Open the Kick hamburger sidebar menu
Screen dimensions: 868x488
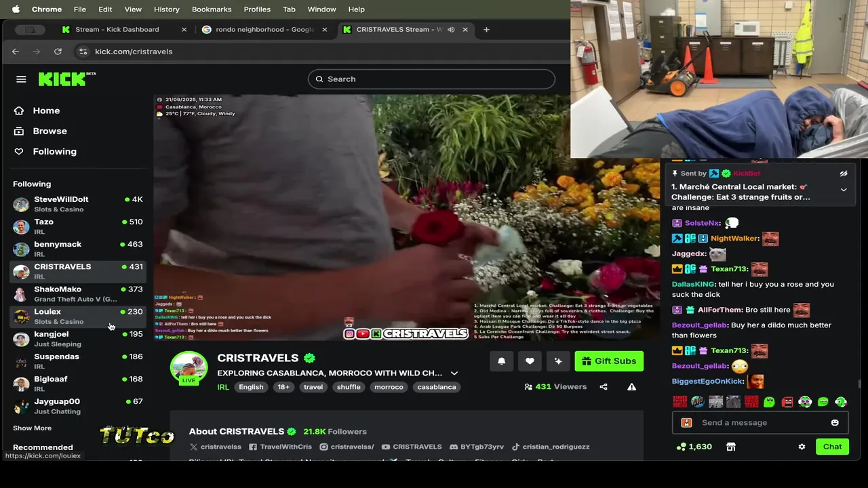point(21,79)
